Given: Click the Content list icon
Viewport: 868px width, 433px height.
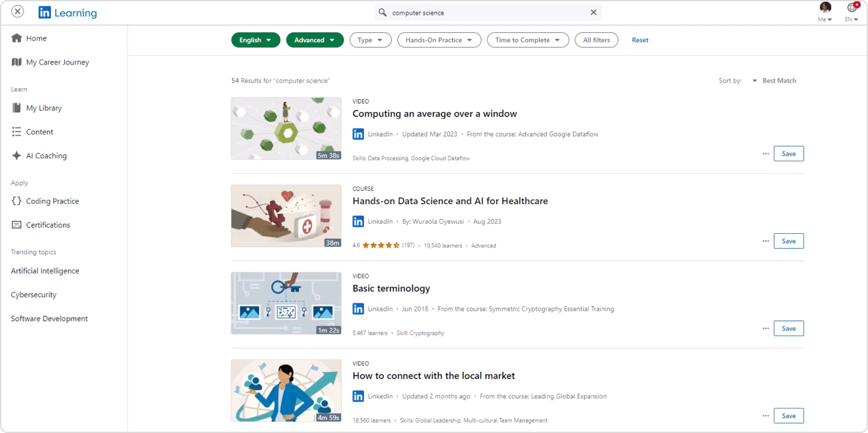Looking at the screenshot, I should point(18,132).
